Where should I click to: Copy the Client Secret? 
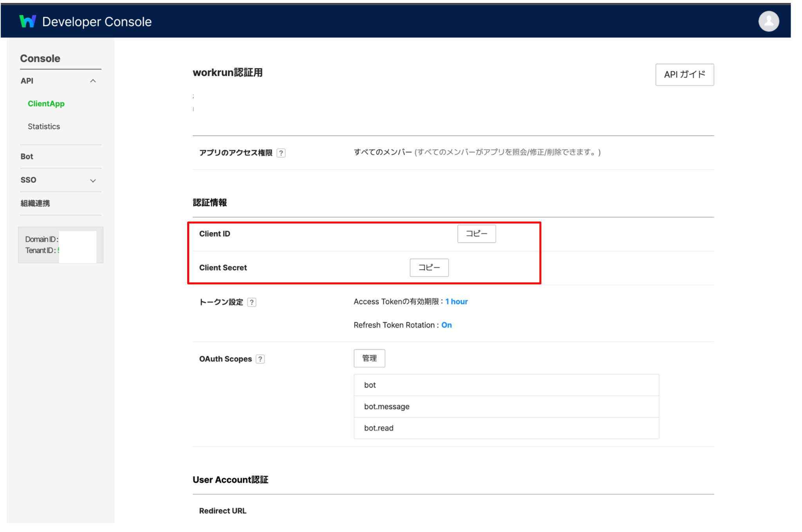[429, 268]
